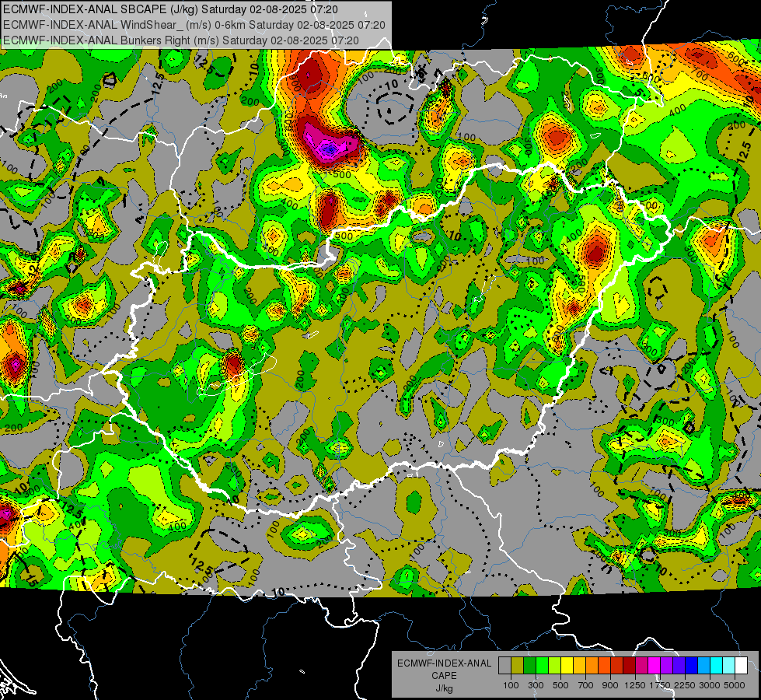Click the Bunkers Right (m/s) title line

181,40
